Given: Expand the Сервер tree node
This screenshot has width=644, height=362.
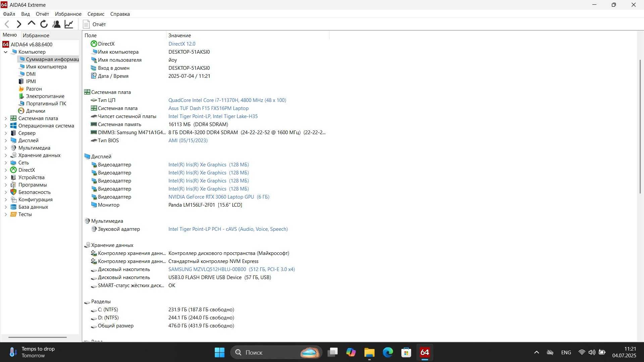Looking at the screenshot, I should pyautogui.click(x=6, y=133).
